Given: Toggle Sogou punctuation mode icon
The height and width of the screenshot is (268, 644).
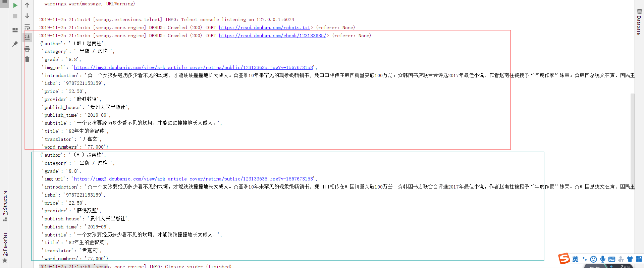Looking at the screenshot, I should [585, 259].
